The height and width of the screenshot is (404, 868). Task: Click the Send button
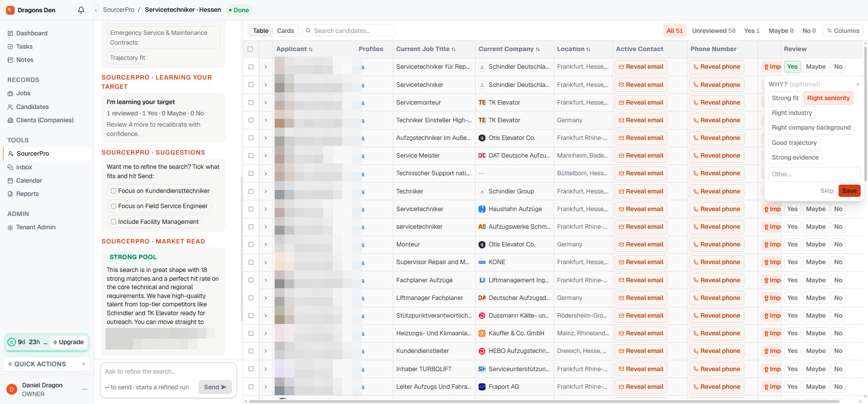click(215, 387)
